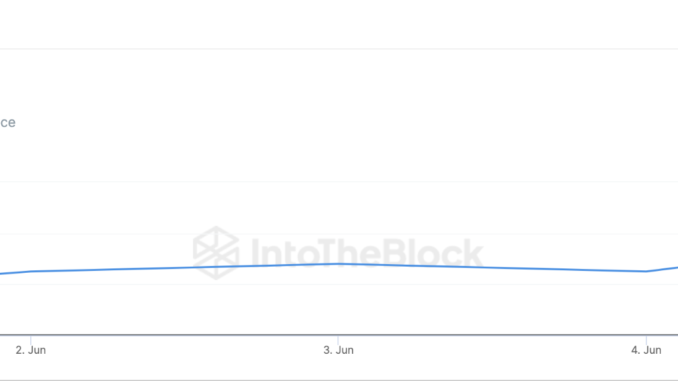
Task: Click the tick mark above 4. Jun
Action: coord(646,339)
